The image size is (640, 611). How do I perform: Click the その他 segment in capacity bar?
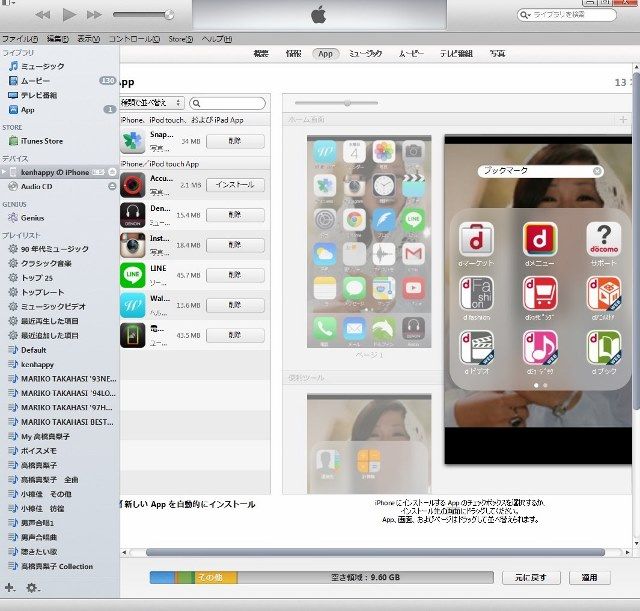pos(216,578)
